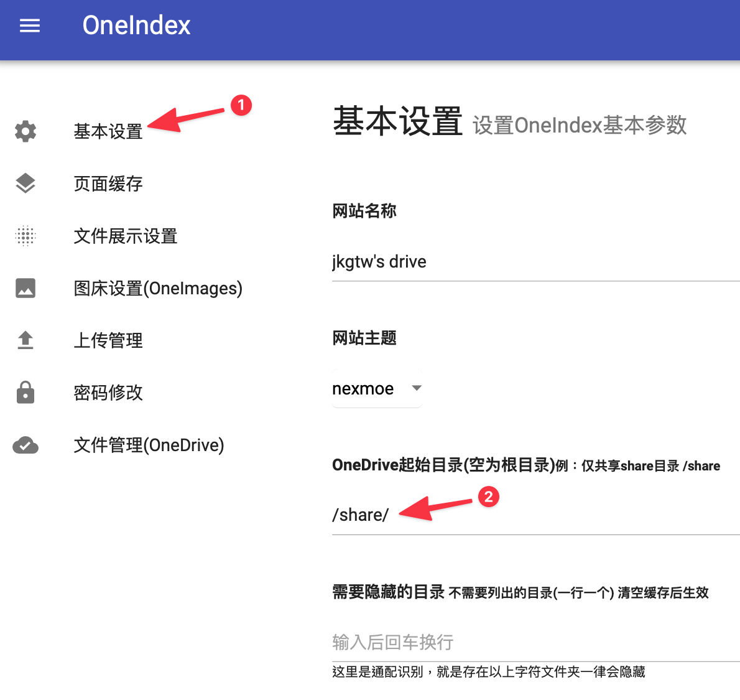740x700 pixels.
Task: Open 图床设置(OneImages) page
Action: 158,288
